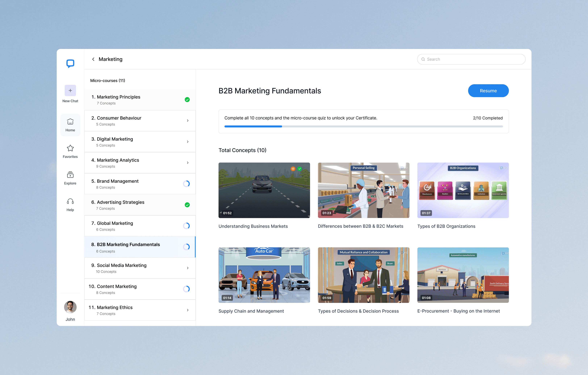The image size is (588, 375).
Task: Open Types of B2B Organizations title
Action: click(x=446, y=226)
